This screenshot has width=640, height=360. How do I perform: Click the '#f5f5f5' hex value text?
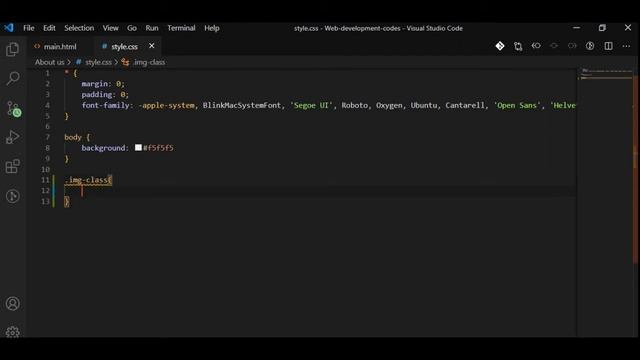[158, 148]
